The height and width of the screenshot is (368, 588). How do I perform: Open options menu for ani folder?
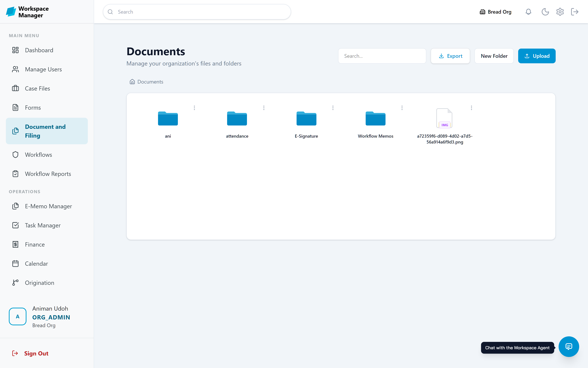[194, 108]
